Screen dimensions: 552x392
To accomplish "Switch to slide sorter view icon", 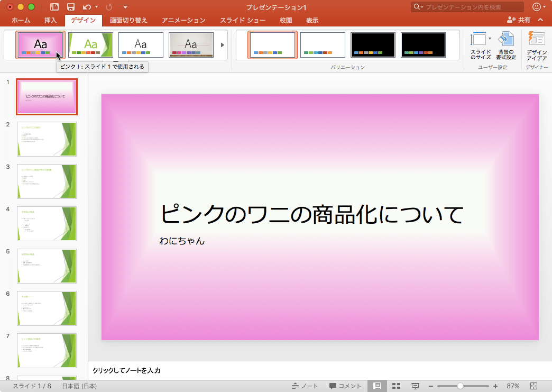I will (x=396, y=386).
